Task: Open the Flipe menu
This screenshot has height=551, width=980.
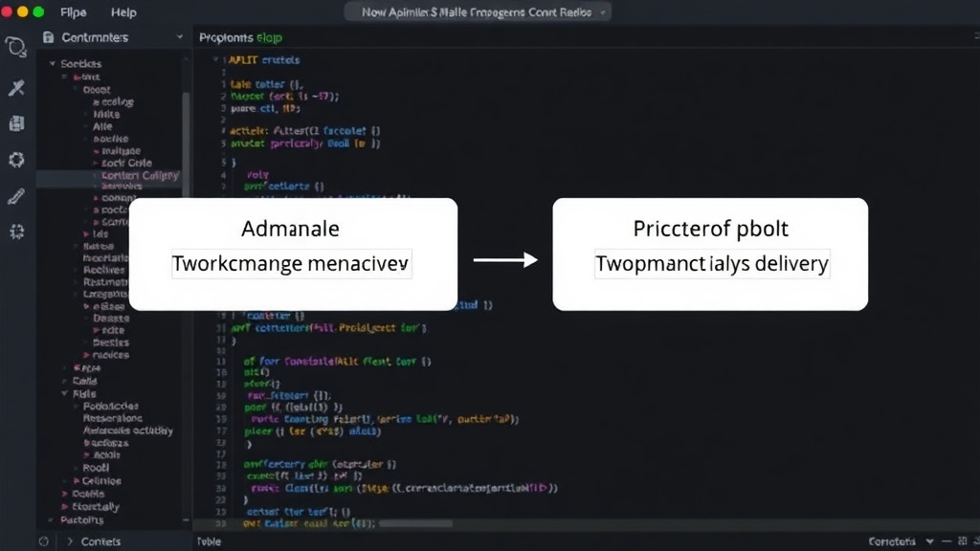Action: (73, 12)
